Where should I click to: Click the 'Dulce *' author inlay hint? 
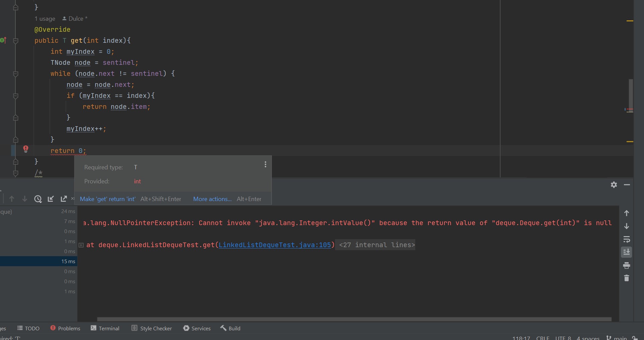[x=75, y=19]
